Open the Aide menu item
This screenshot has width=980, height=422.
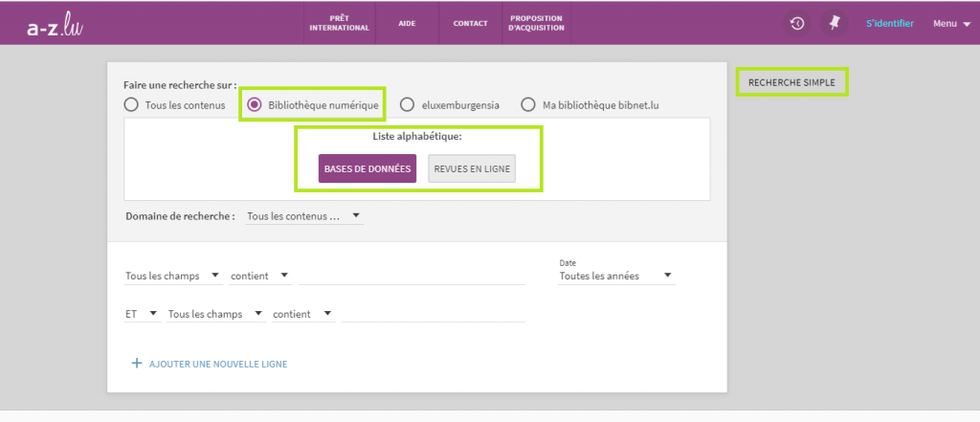click(x=407, y=23)
